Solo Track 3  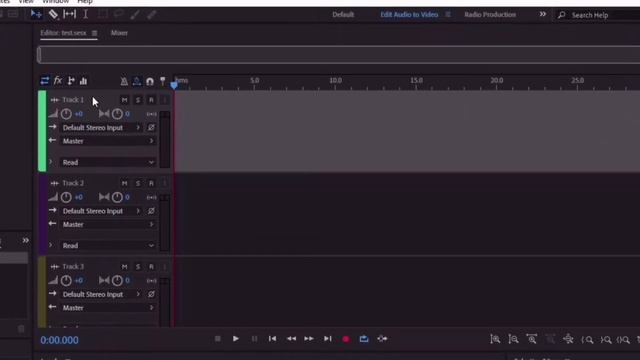tap(138, 267)
